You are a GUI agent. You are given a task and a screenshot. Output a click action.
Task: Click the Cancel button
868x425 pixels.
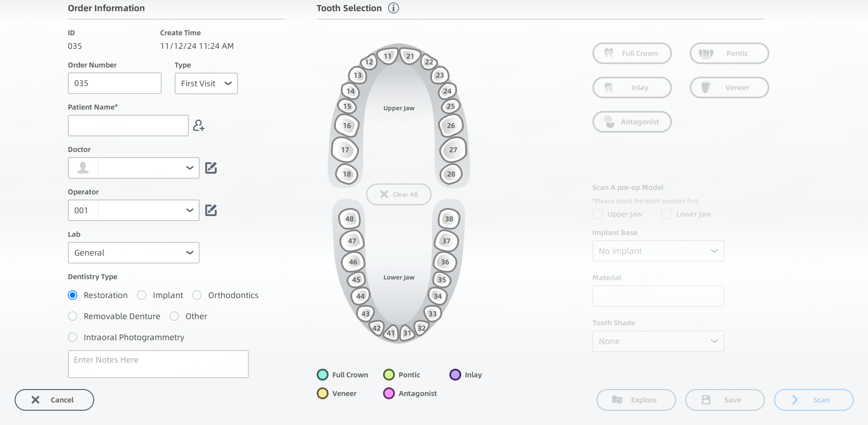[x=54, y=400]
